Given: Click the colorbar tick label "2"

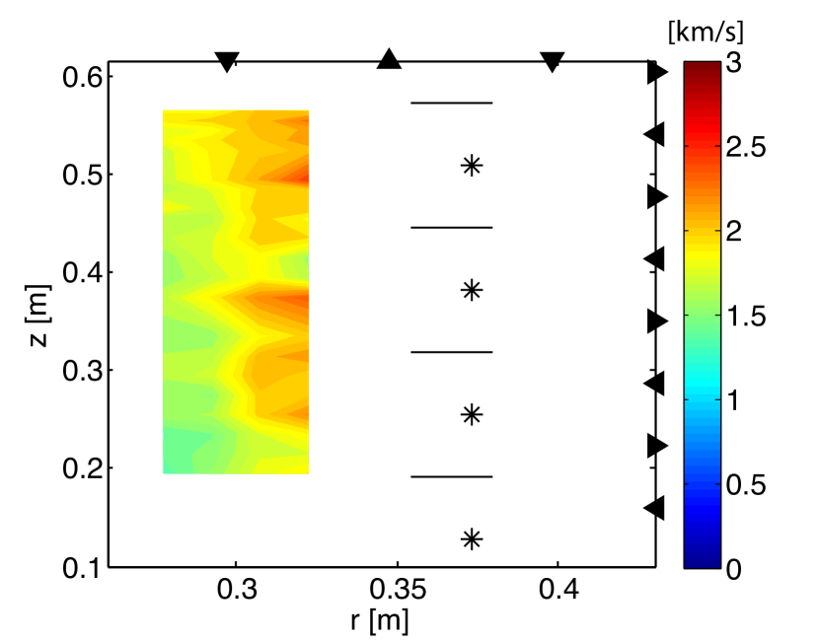Looking at the screenshot, I should click(733, 231).
